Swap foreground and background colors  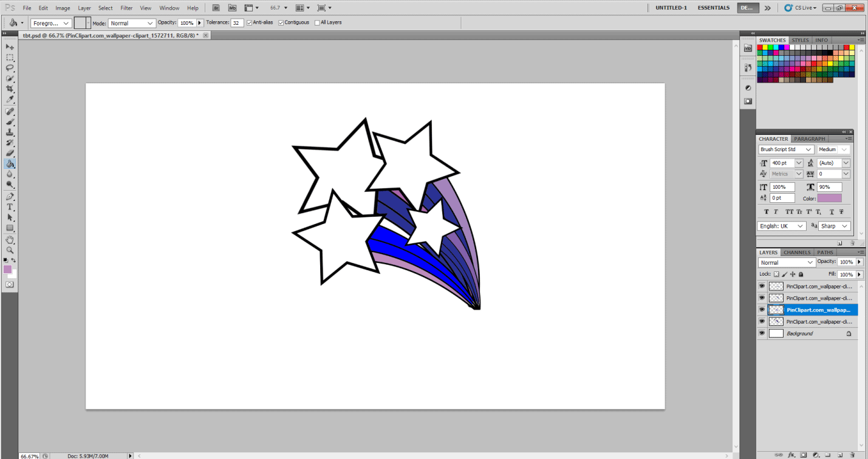pyautogui.click(x=13, y=260)
